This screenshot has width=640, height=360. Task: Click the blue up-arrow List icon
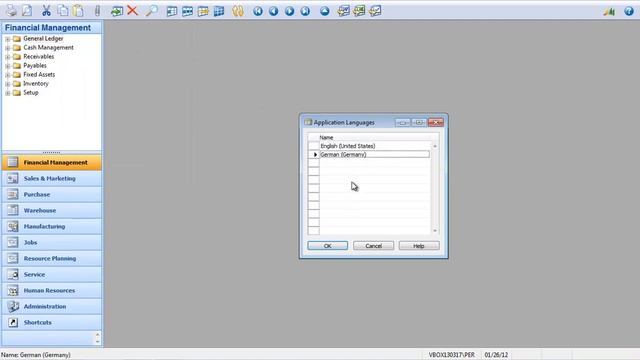pyautogui.click(x=324, y=11)
